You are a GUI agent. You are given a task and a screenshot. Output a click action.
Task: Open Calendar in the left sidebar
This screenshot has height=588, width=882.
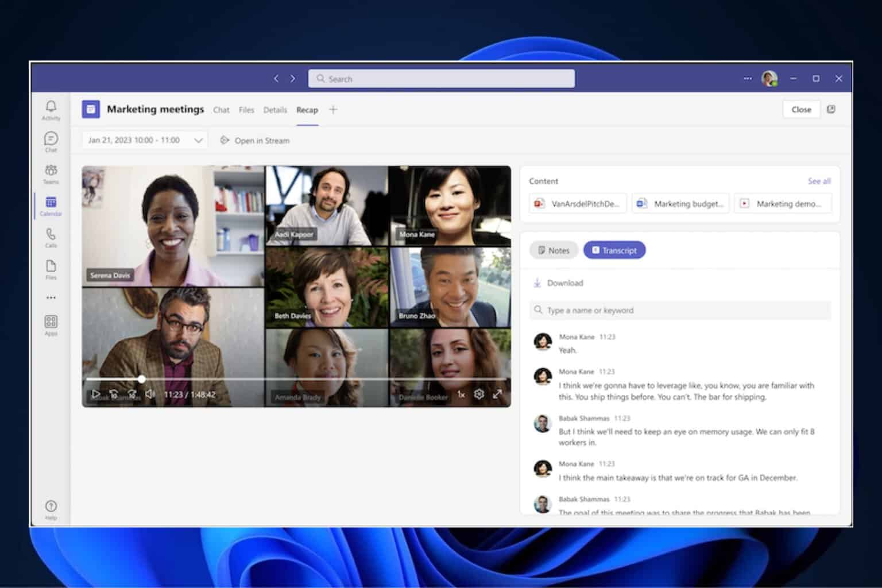(51, 206)
